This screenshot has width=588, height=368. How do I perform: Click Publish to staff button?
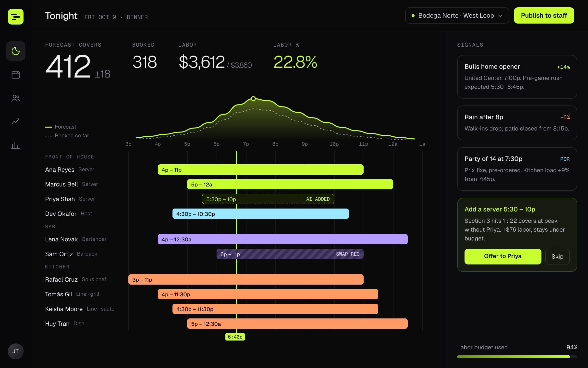(544, 15)
